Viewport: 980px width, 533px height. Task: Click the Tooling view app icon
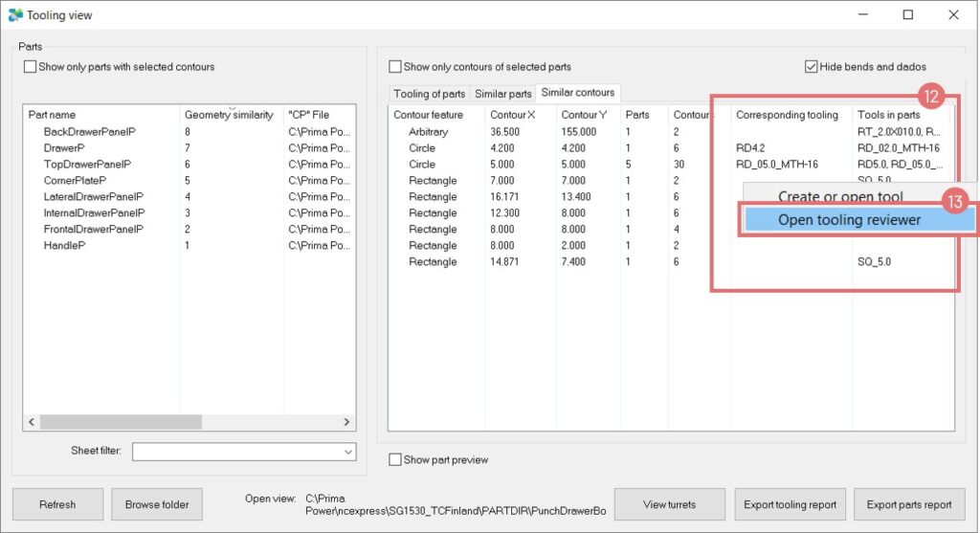pos(14,15)
